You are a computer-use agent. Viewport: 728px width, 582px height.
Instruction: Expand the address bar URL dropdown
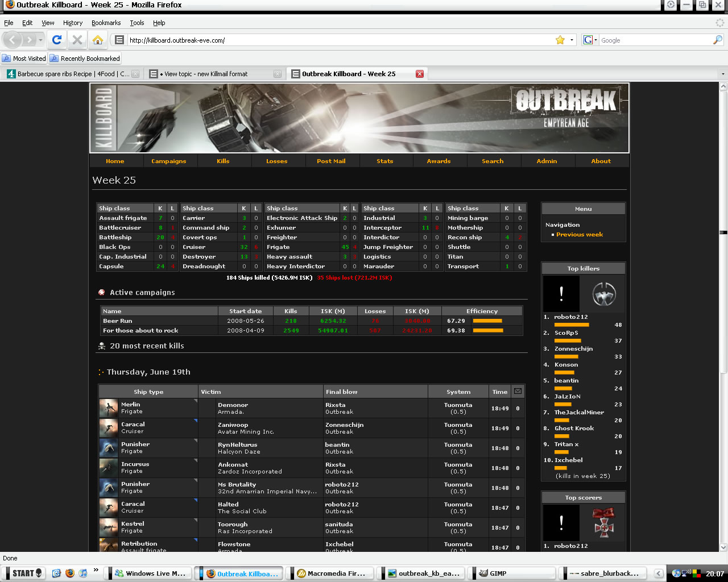(572, 40)
